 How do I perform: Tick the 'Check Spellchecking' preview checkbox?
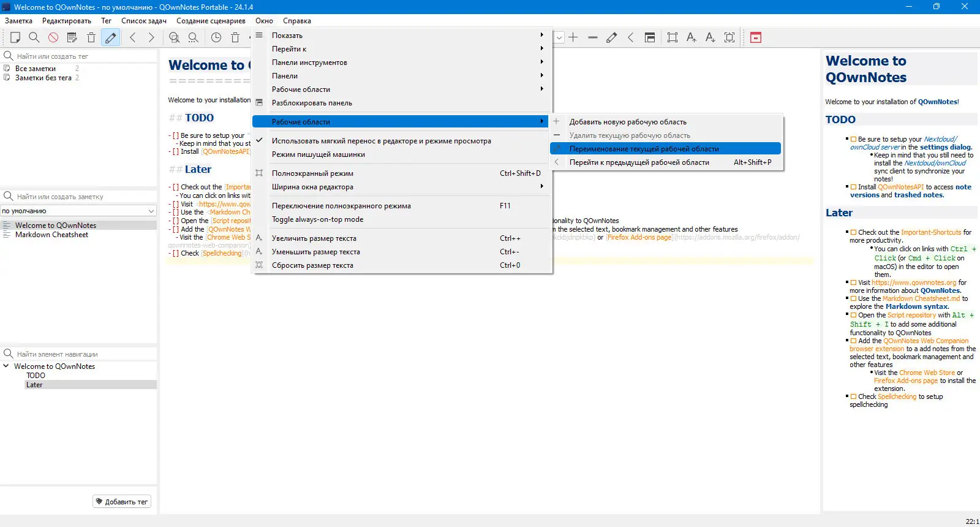pos(853,396)
